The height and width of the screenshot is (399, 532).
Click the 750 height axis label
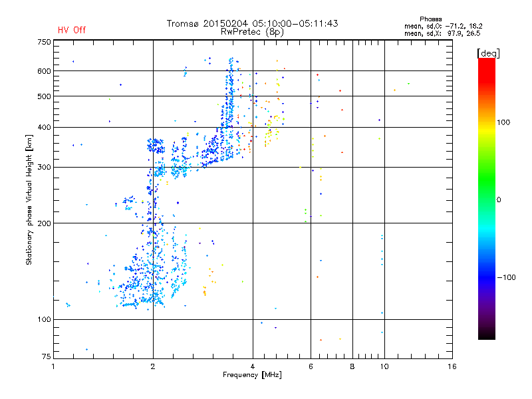(44, 42)
